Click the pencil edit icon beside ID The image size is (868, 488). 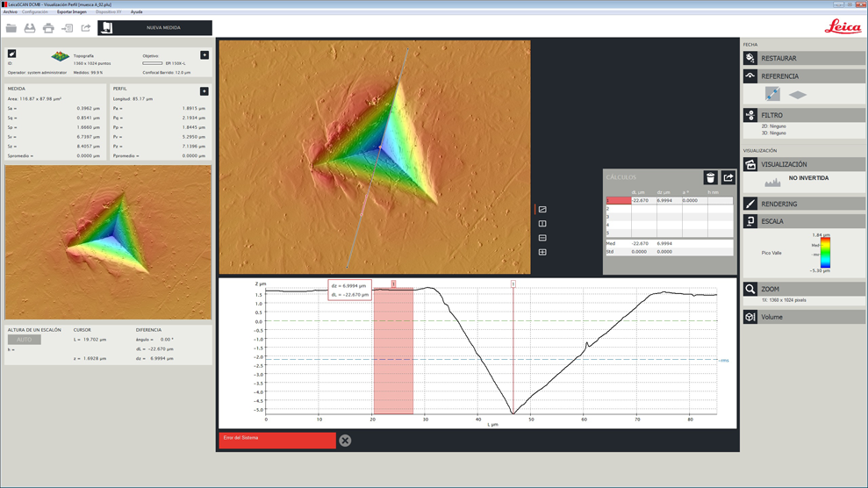point(12,54)
